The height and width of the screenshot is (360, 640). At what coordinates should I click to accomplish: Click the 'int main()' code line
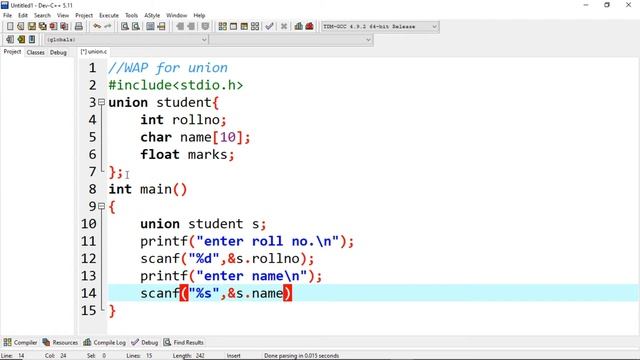click(x=148, y=189)
